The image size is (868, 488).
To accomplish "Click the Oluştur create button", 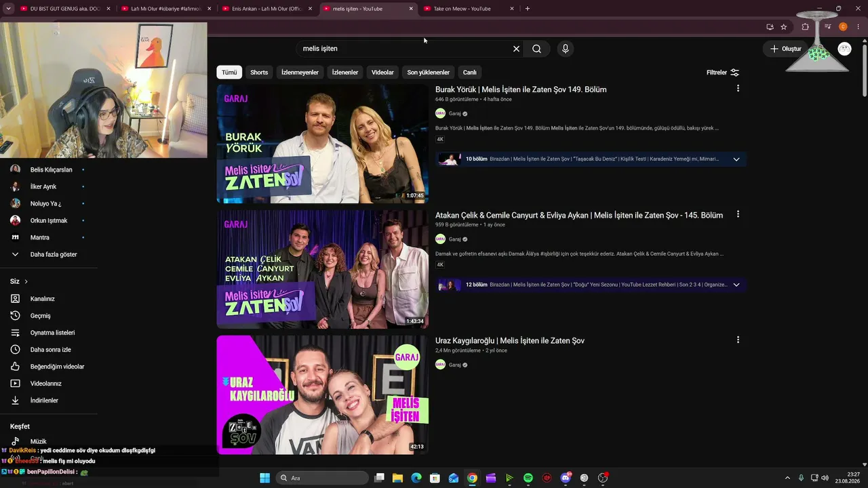I will pyautogui.click(x=786, y=49).
